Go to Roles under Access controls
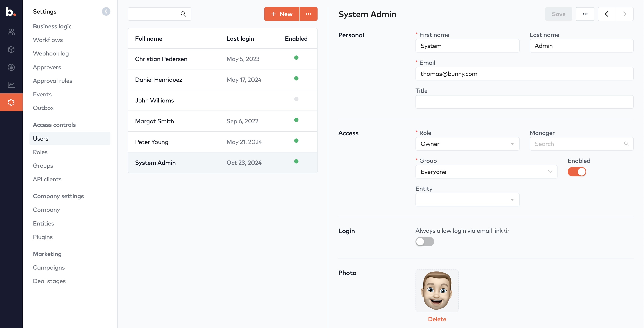The width and height of the screenshot is (644, 328). [x=40, y=152]
